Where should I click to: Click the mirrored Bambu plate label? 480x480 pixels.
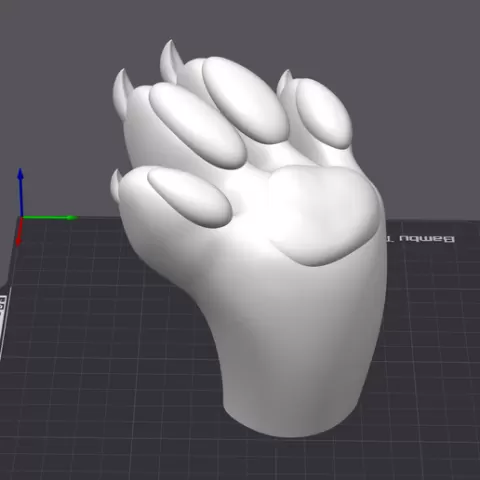click(x=421, y=239)
